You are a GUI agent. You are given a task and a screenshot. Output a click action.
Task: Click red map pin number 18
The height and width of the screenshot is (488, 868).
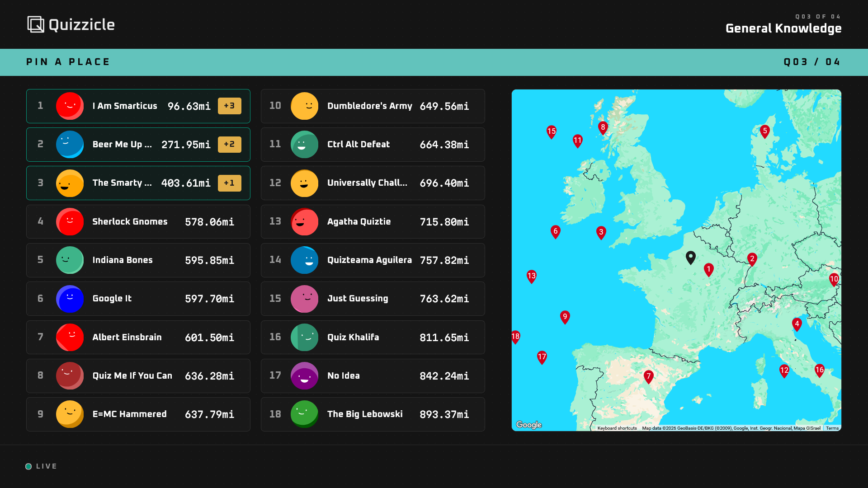516,337
